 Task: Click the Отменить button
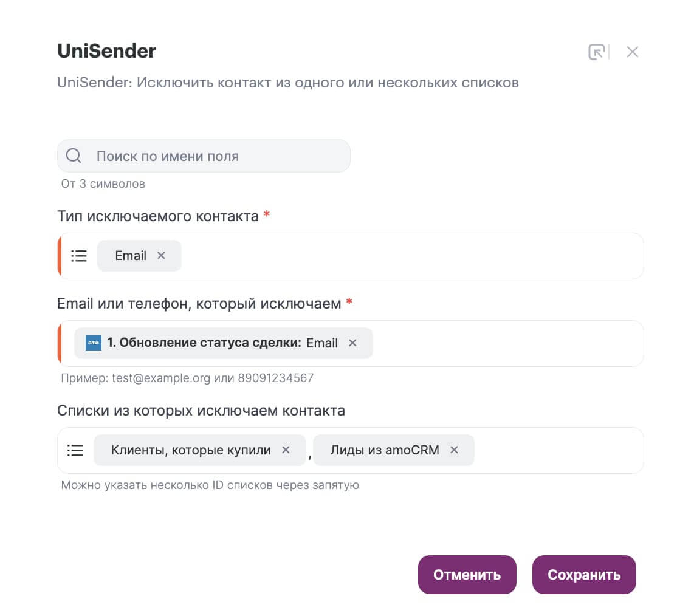pyautogui.click(x=467, y=575)
